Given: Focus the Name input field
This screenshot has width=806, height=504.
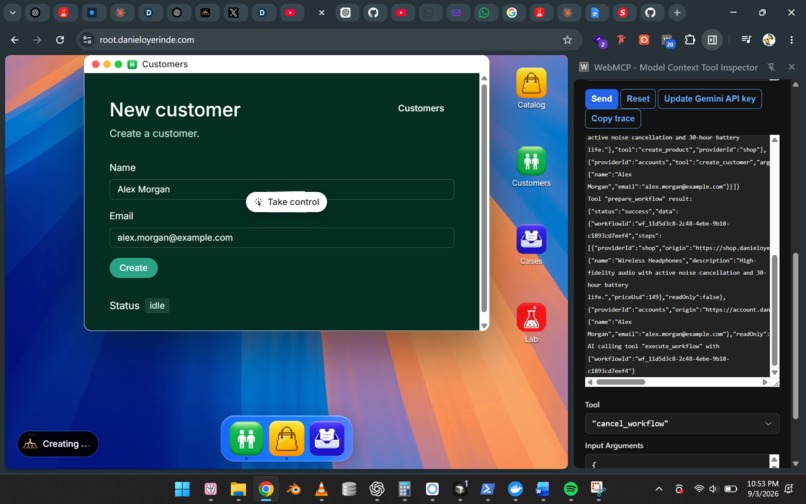Looking at the screenshot, I should click(282, 189).
